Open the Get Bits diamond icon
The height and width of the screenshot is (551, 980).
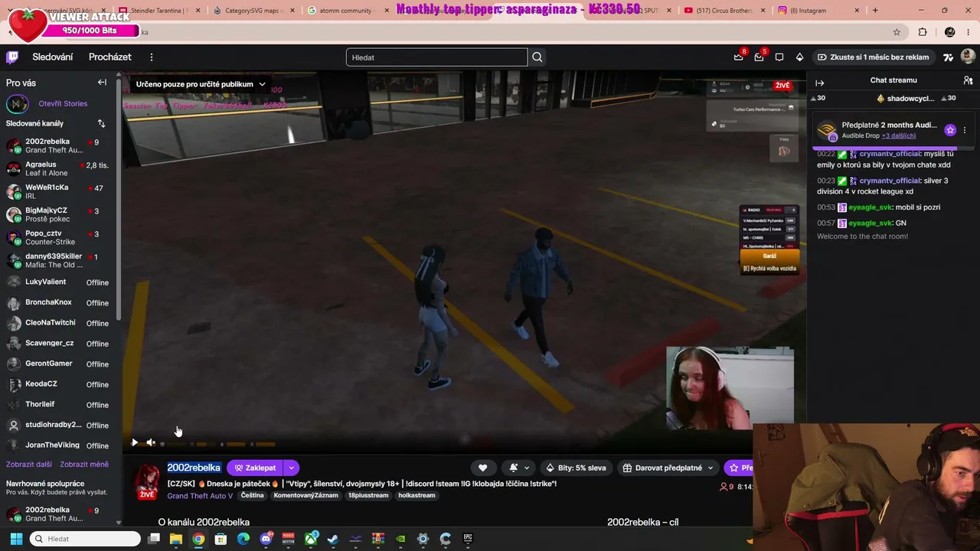point(799,57)
